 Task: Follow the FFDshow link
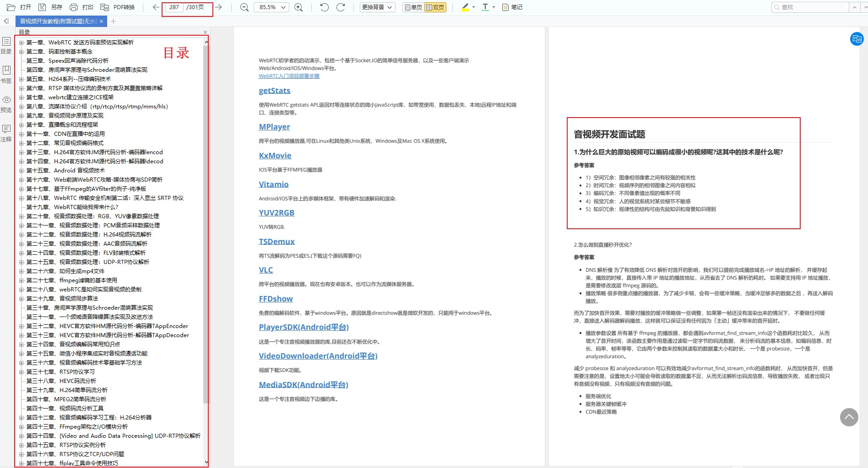pyautogui.click(x=276, y=299)
